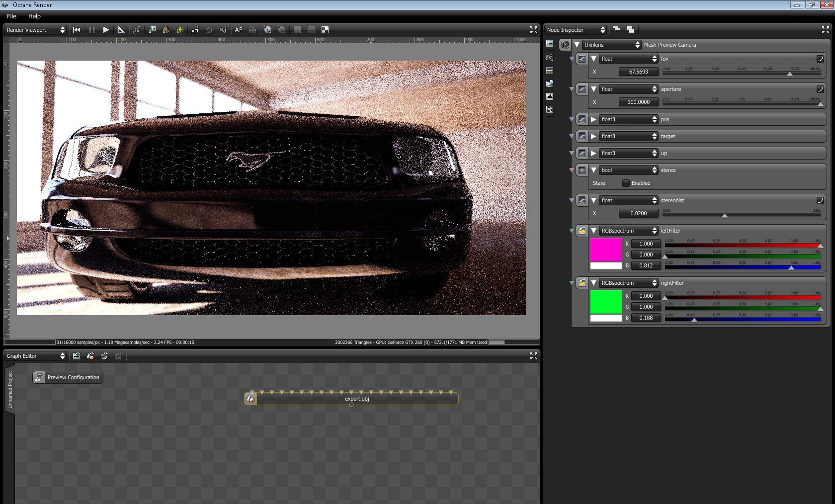Collapse the Mesh Preview Camera node
This screenshot has width=835, height=504.
pyautogui.click(x=577, y=45)
